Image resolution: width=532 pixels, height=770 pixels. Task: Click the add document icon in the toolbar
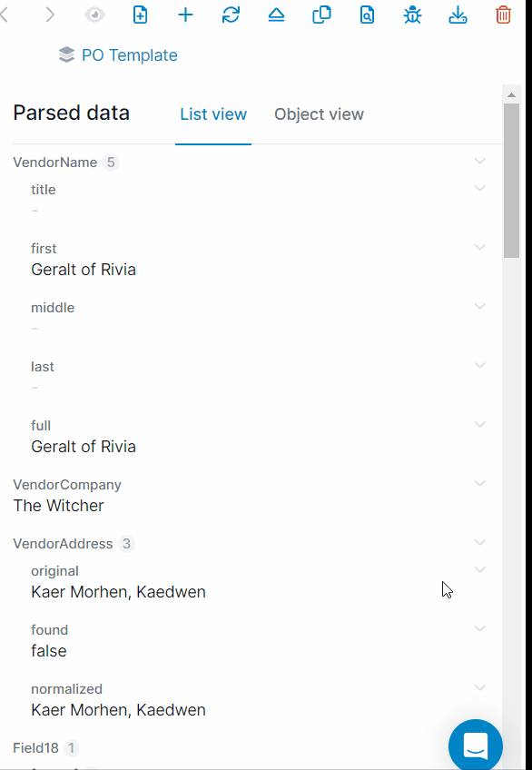140,15
